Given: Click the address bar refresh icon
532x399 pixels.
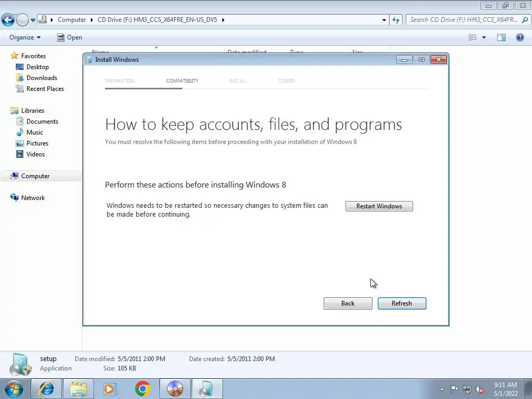Looking at the screenshot, I should tap(395, 20).
